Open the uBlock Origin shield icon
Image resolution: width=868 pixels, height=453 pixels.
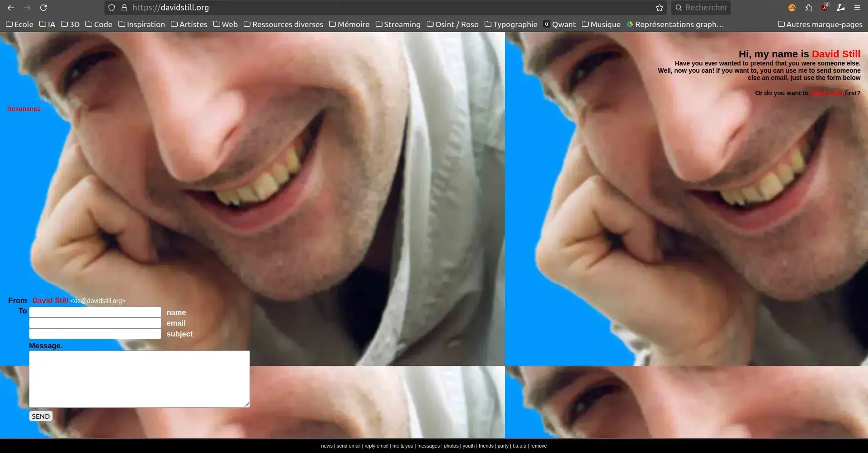825,8
